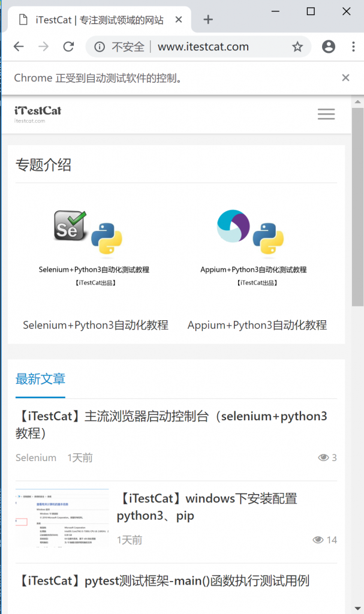Click the page scrollbar thumb
The height and width of the screenshot is (614, 364).
[357, 207]
